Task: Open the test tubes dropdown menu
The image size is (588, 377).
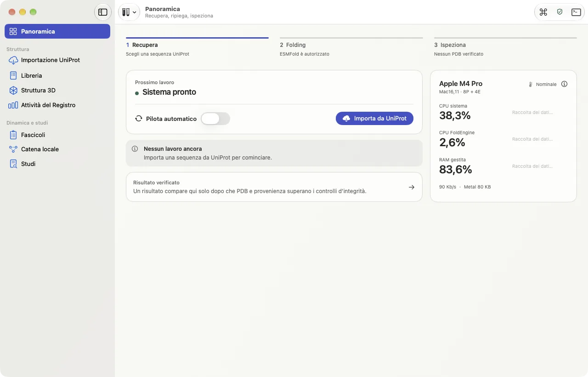Action: tap(129, 12)
